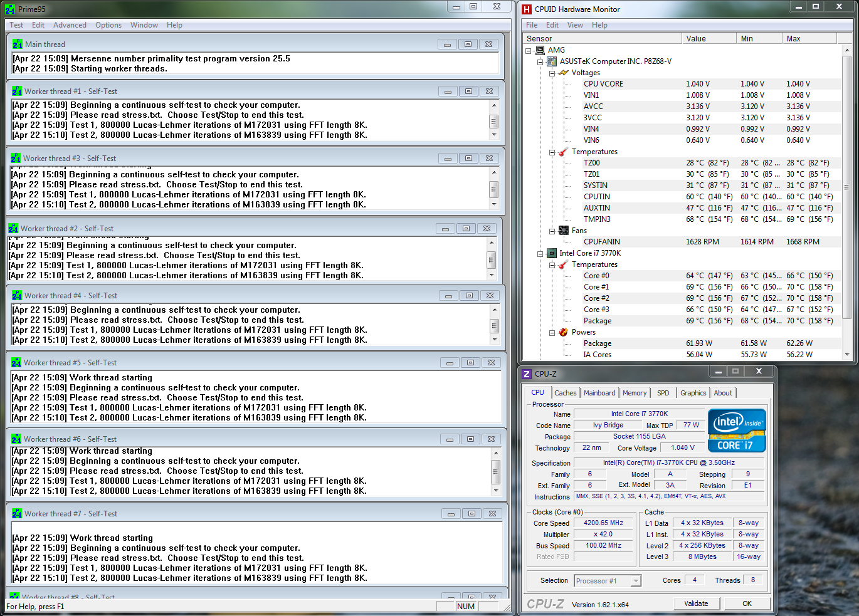The image size is (859, 616).
Task: Collapse the Intel Core i7 3770K node
Action: tap(540, 254)
